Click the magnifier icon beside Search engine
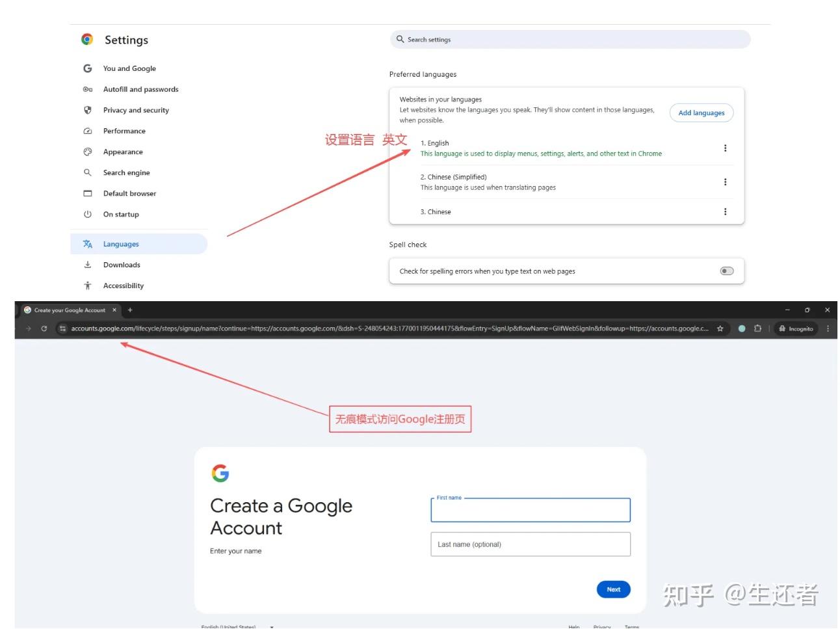 [x=88, y=172]
